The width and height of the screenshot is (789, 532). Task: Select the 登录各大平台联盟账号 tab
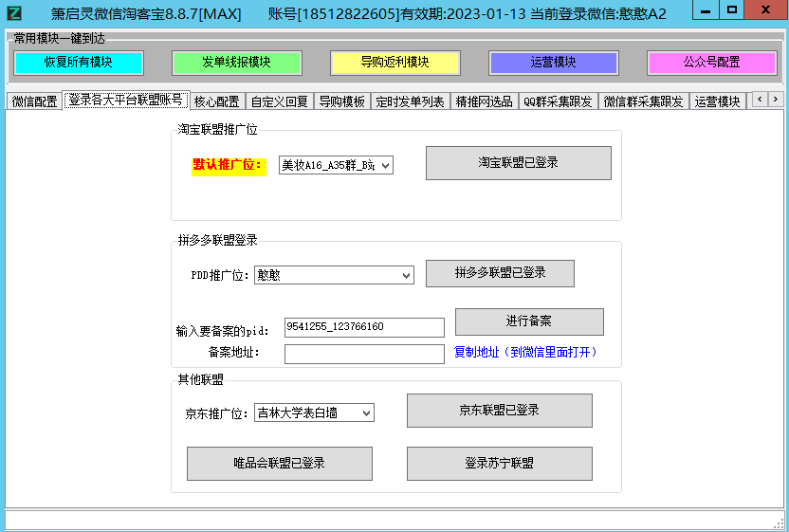(126, 101)
